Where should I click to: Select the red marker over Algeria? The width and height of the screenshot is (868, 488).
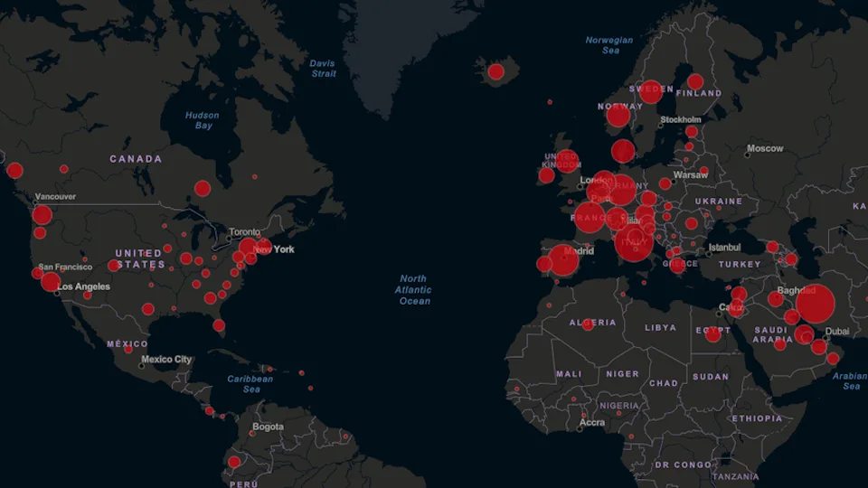[x=588, y=324]
